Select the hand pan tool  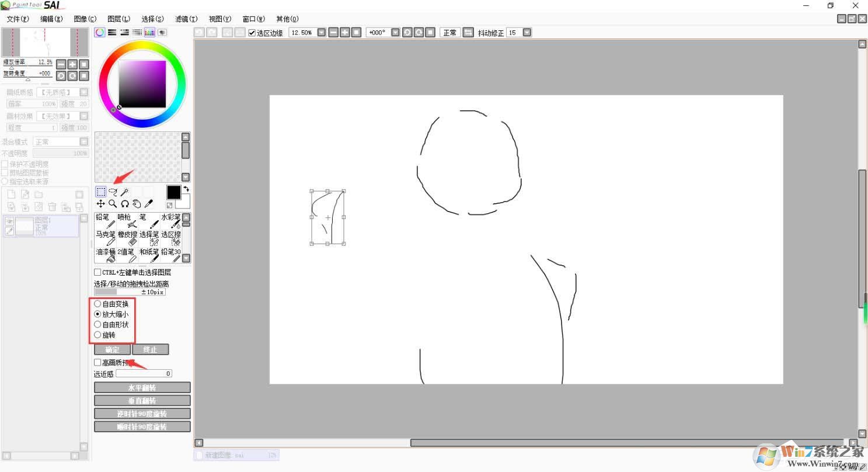coord(137,204)
